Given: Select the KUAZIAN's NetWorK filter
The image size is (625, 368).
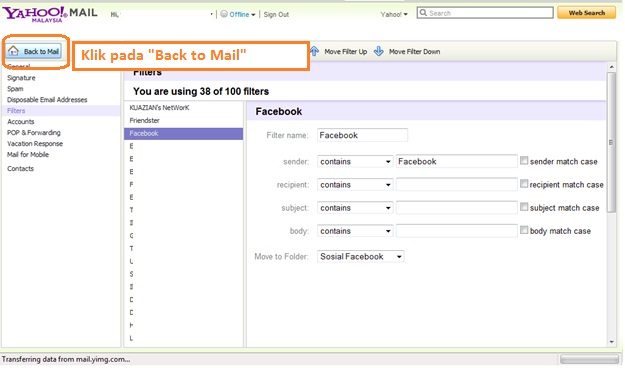Looking at the screenshot, I should click(159, 108).
